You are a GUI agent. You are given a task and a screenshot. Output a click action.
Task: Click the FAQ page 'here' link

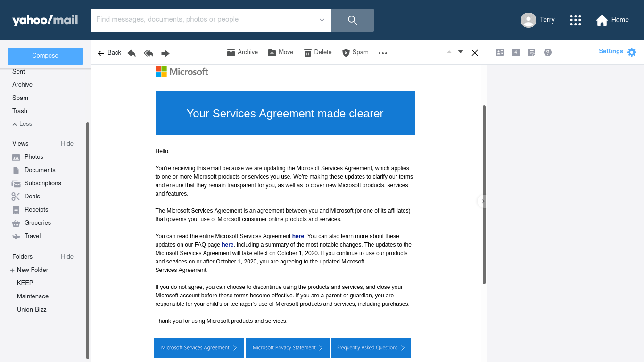click(228, 245)
